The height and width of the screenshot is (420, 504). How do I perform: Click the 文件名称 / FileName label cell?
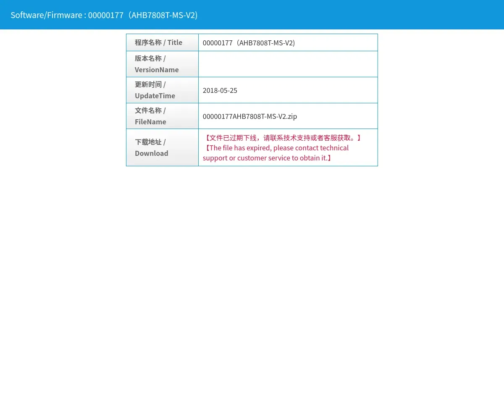coord(162,116)
